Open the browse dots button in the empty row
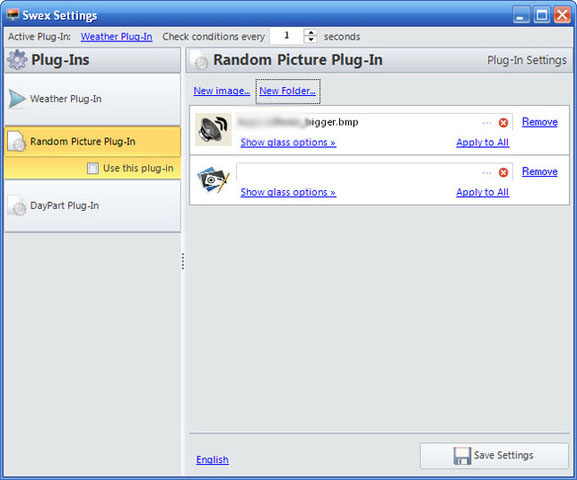Viewport: 577px width, 480px height. coord(487,173)
